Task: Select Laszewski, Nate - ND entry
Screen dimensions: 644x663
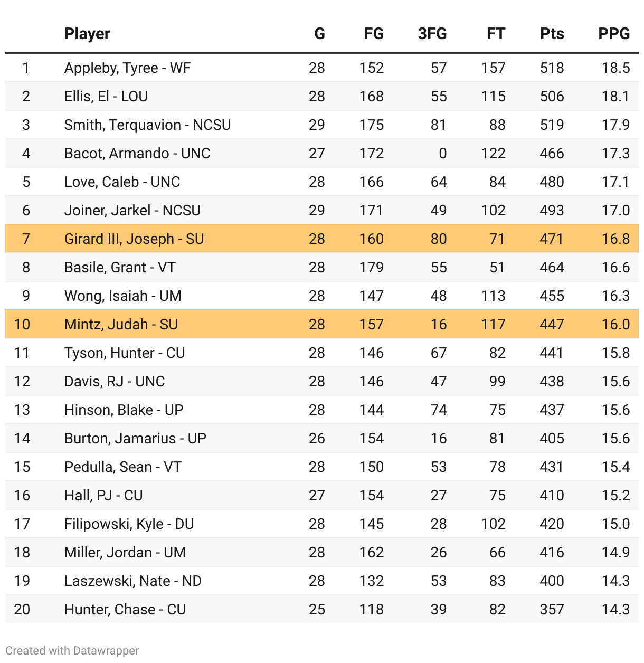Action: (x=133, y=581)
